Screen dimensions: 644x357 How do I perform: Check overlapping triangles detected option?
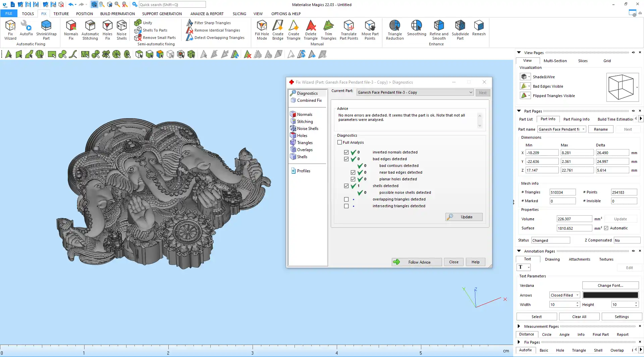346,199
